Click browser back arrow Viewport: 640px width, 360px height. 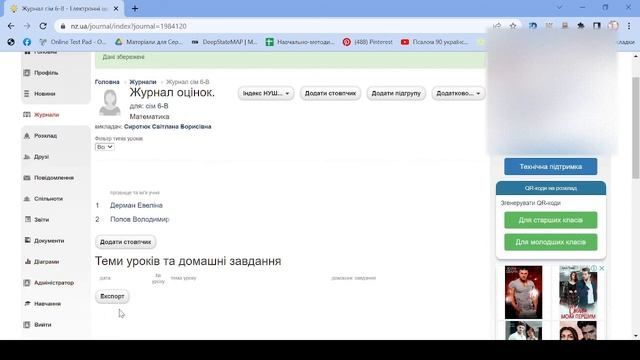(11, 26)
